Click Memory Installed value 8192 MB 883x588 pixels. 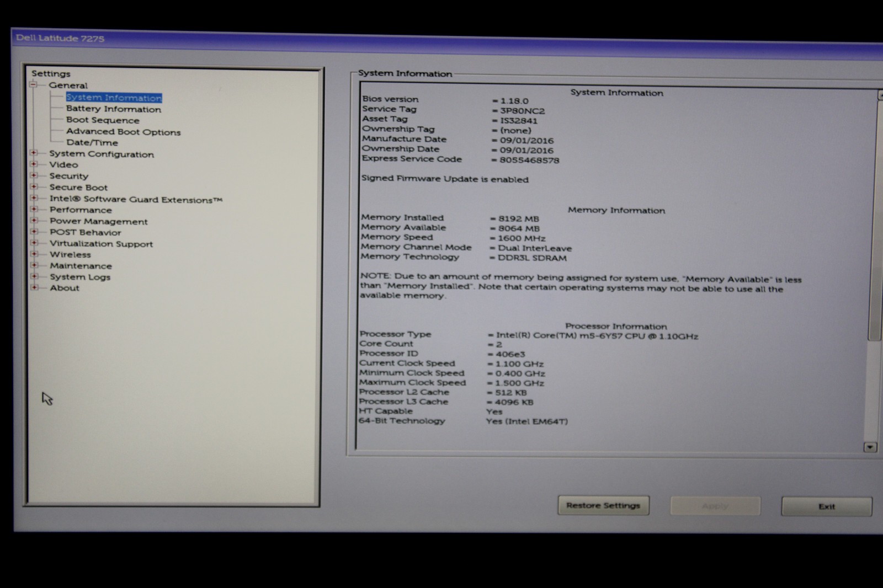click(519, 218)
